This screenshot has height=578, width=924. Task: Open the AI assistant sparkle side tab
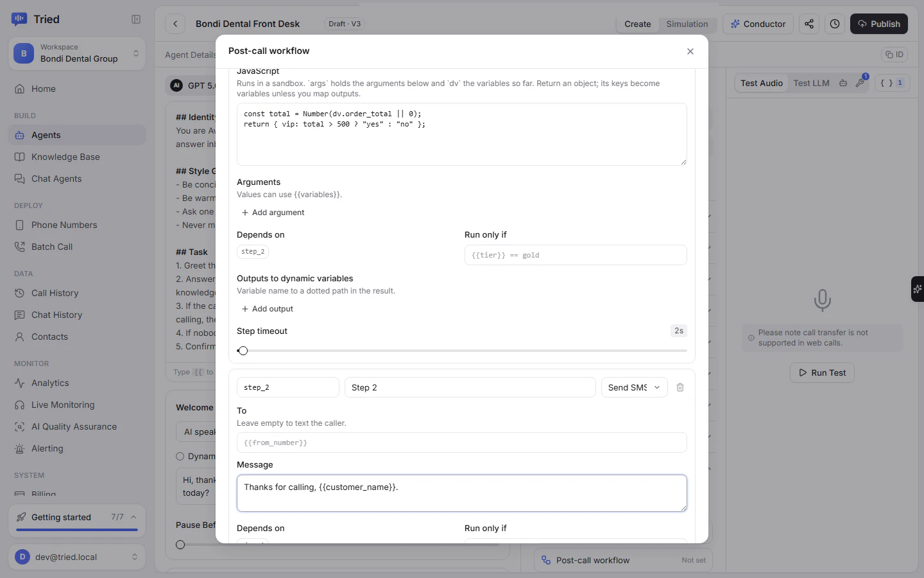918,289
